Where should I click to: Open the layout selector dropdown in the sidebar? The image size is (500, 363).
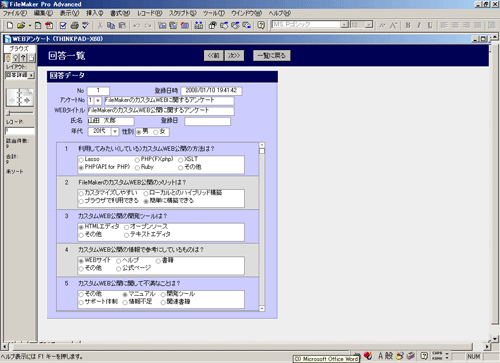click(31, 75)
